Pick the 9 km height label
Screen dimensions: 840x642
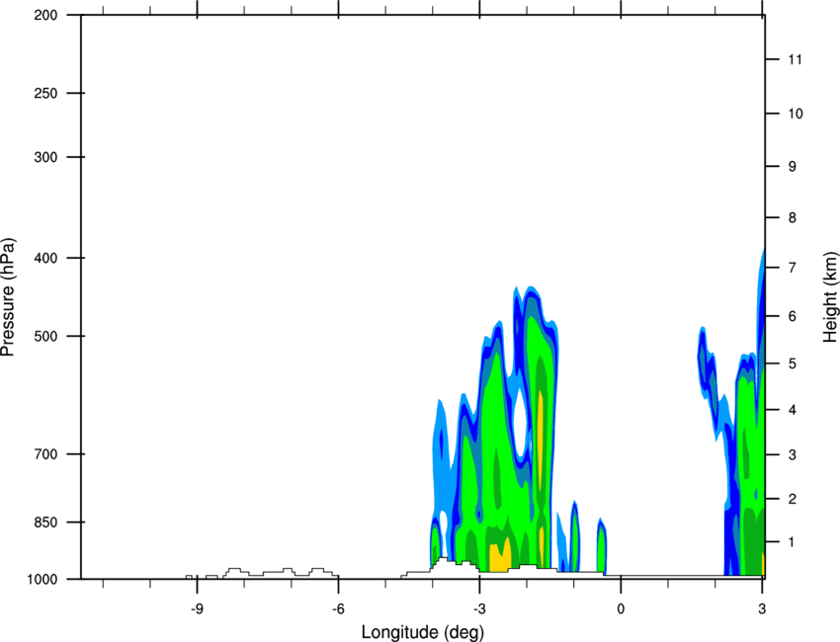pos(793,167)
